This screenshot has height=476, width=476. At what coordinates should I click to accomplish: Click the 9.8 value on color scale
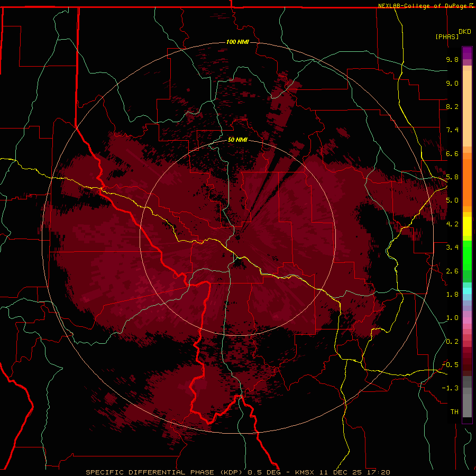tap(452, 59)
